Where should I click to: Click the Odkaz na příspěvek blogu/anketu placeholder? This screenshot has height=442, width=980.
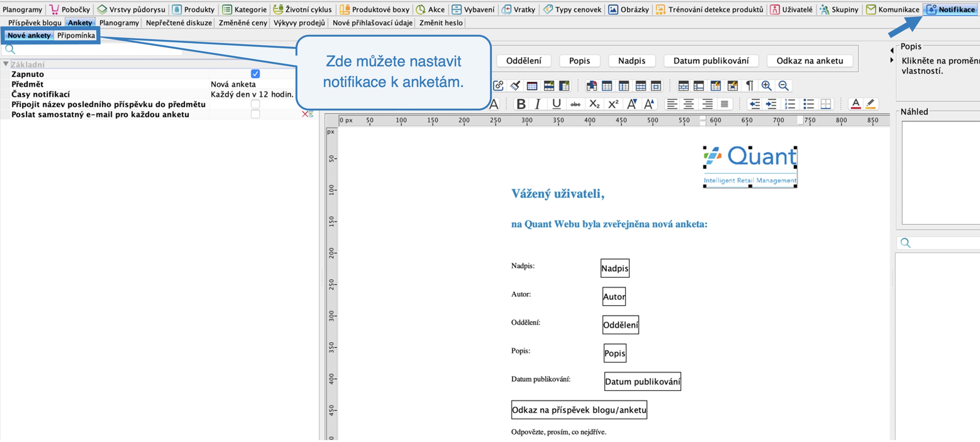(578, 410)
